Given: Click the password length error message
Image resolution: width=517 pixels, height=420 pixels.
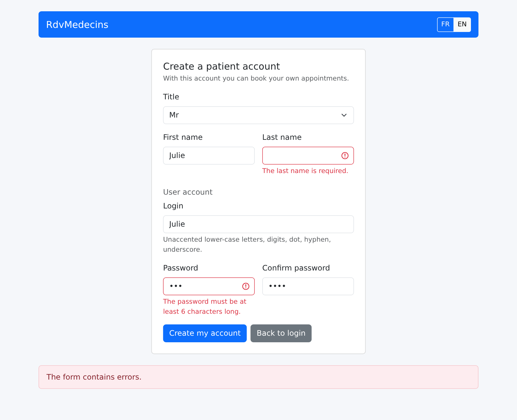Looking at the screenshot, I should tap(205, 307).
